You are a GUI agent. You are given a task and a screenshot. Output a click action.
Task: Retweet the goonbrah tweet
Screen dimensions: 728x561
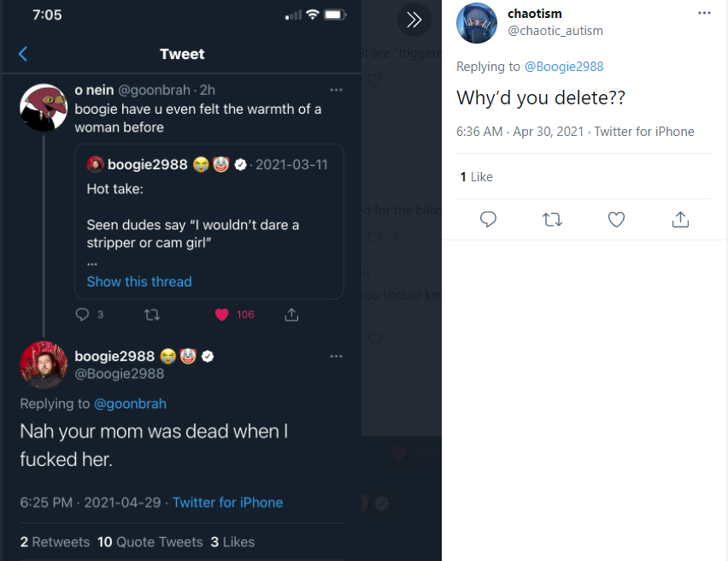click(152, 315)
